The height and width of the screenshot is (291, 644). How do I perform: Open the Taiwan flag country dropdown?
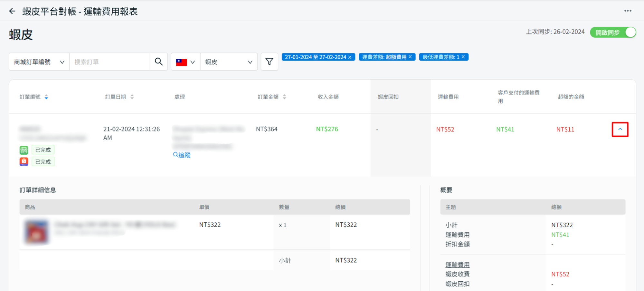[x=185, y=62]
